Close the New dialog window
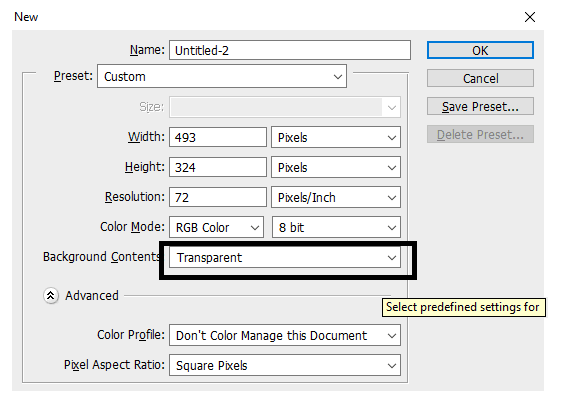This screenshot has height=412, width=565. 529,17
